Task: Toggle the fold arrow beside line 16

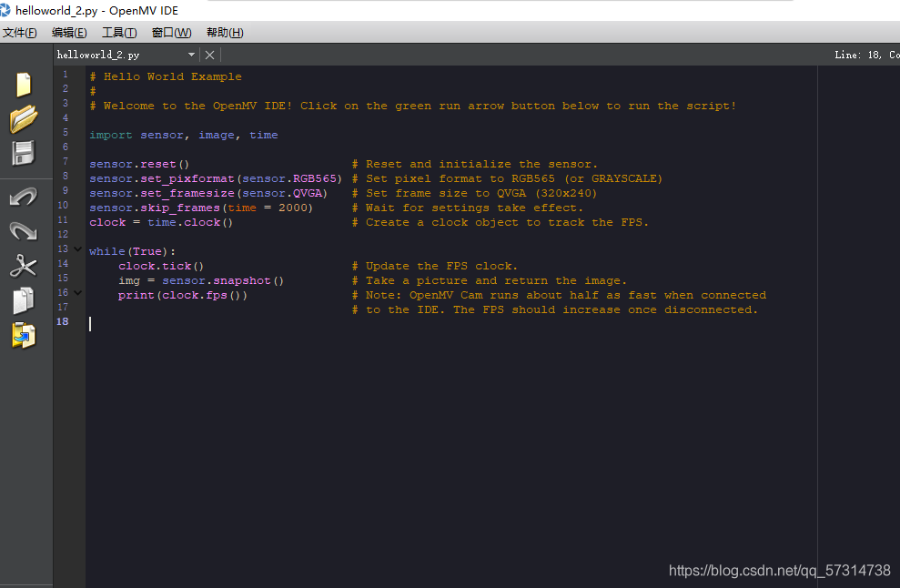Action: (x=78, y=293)
